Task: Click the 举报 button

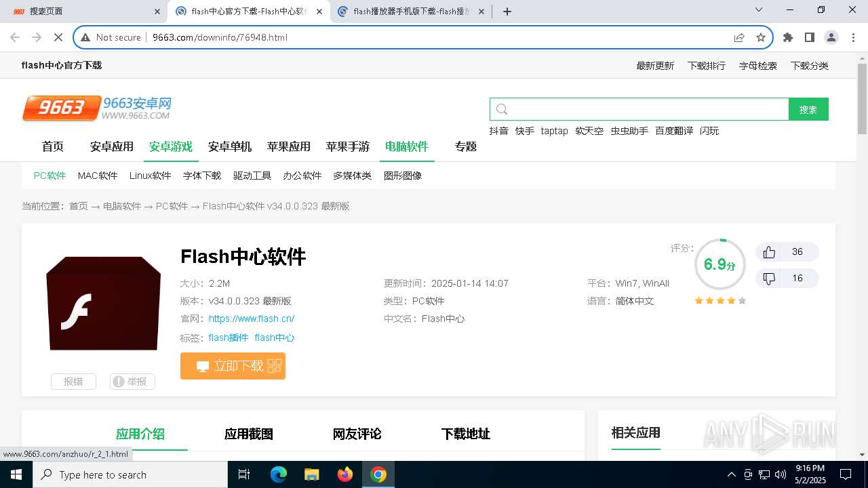Action: (132, 382)
